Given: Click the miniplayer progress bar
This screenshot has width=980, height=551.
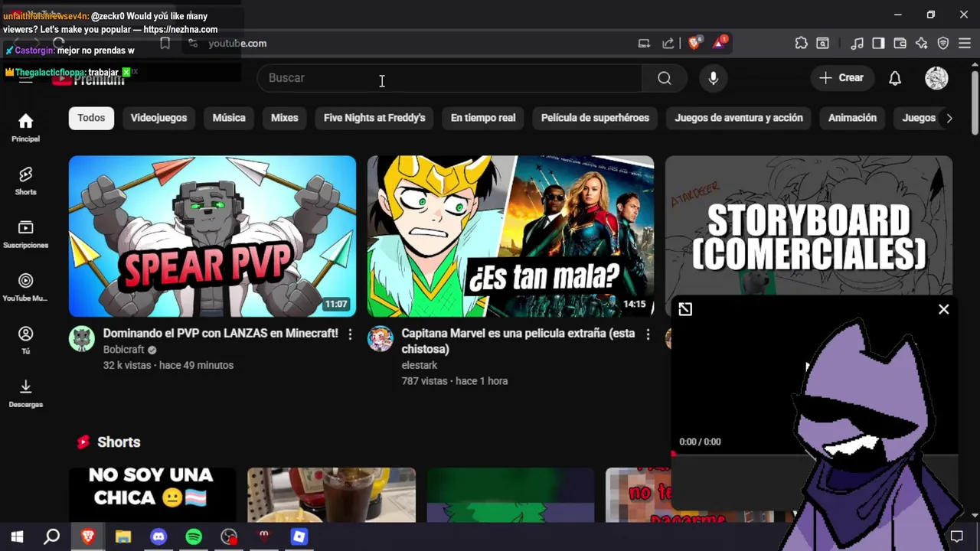Looking at the screenshot, I should (x=815, y=454).
